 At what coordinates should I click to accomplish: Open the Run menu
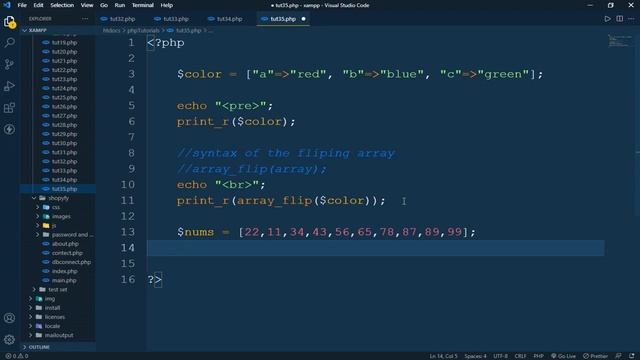[120, 5]
